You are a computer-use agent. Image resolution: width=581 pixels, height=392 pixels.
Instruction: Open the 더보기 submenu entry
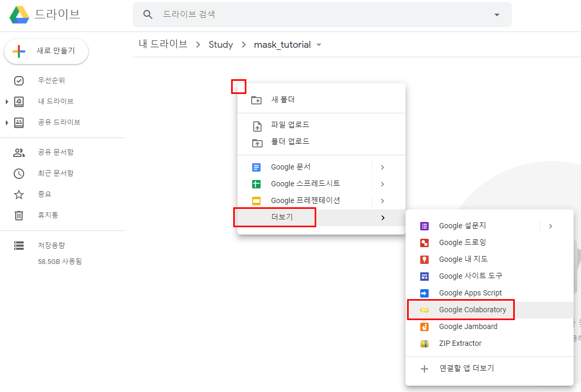click(321, 217)
